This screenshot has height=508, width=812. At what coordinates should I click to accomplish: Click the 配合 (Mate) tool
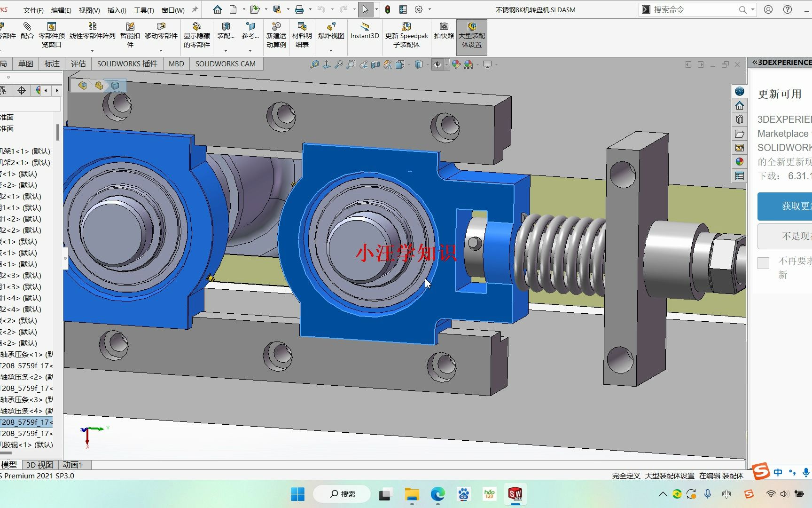[x=27, y=31]
